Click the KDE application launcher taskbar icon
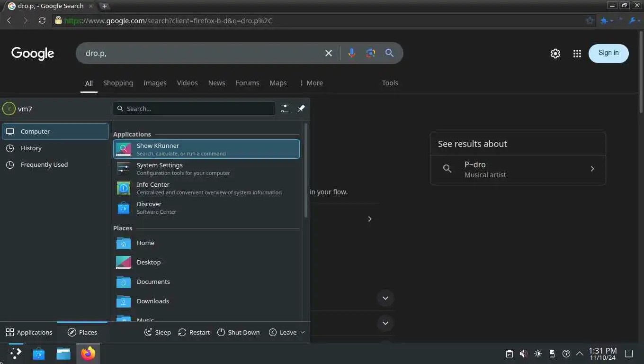Screen dimensions: 644x364 16,354
